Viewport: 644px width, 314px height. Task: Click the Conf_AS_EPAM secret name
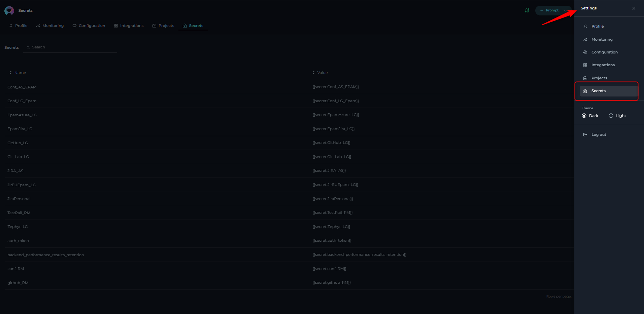click(x=22, y=87)
